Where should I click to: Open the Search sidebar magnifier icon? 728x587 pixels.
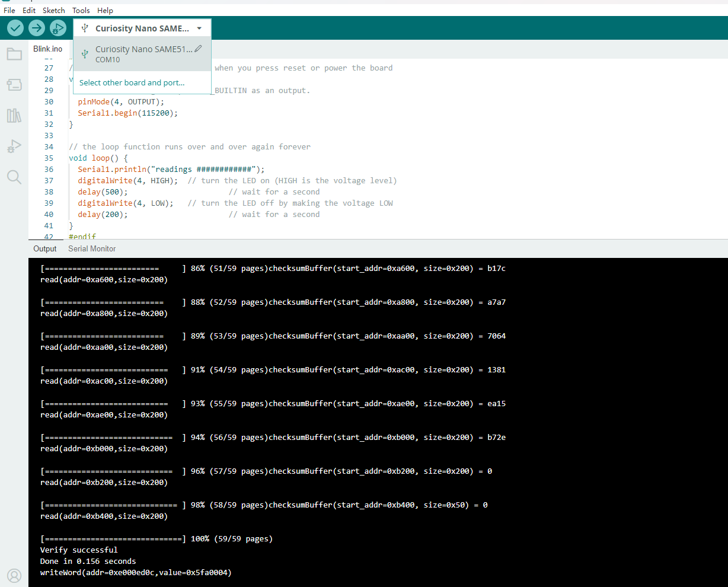click(14, 177)
